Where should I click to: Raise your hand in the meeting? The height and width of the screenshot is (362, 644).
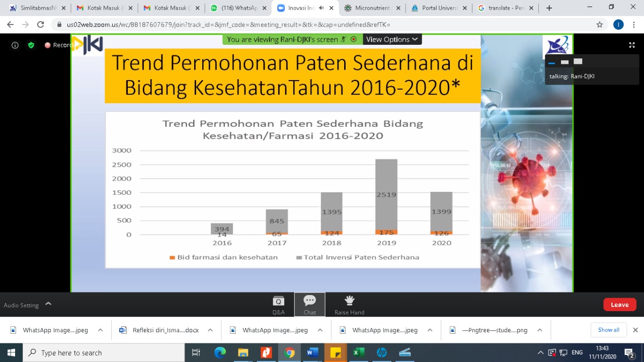349,305
